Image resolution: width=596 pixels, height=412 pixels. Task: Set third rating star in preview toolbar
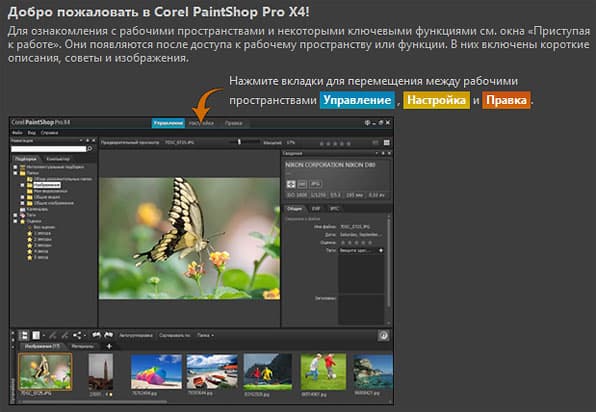[x=335, y=144]
